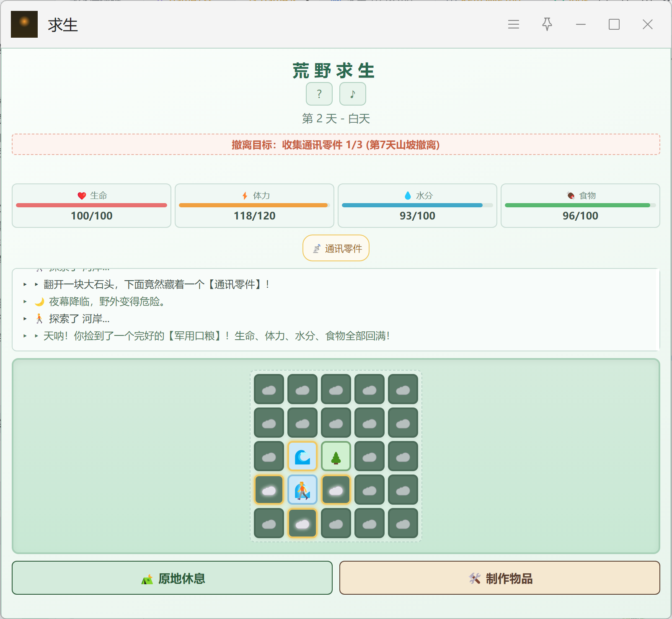Select the 通讯零件 inventory item chip

(x=336, y=248)
